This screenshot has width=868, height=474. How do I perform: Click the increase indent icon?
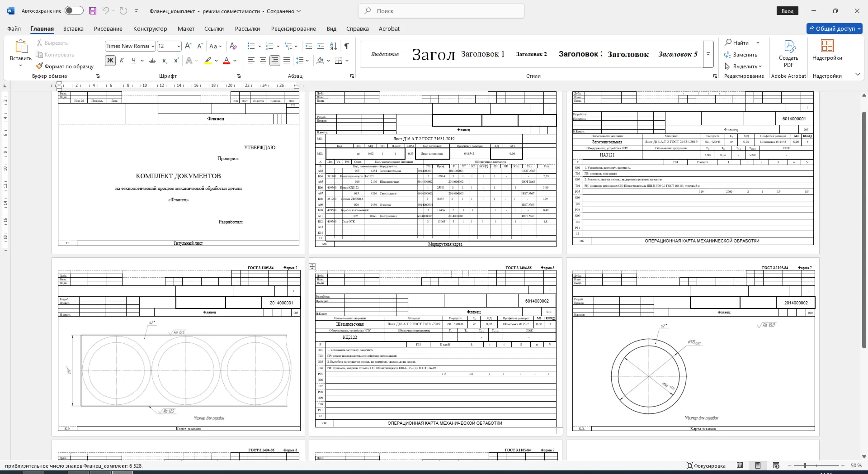pos(321,46)
